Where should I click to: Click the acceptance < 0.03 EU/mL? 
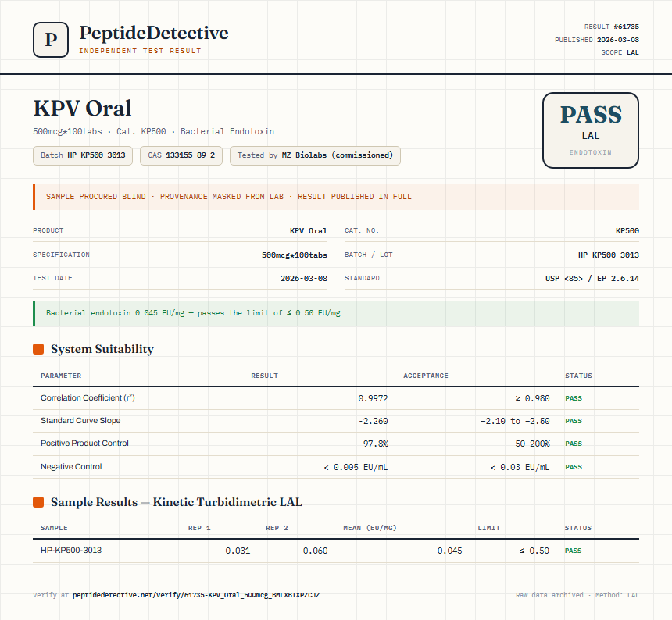pos(520,468)
